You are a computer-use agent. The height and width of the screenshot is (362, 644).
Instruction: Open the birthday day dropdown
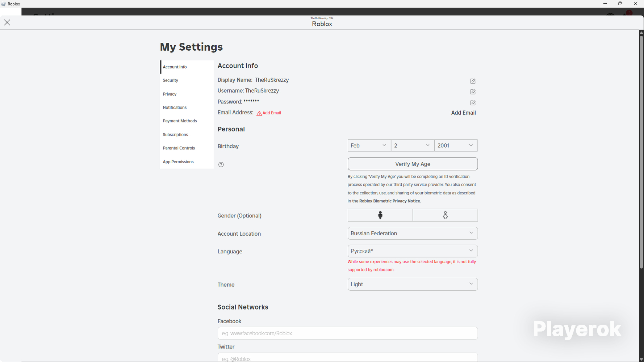pyautogui.click(x=413, y=146)
